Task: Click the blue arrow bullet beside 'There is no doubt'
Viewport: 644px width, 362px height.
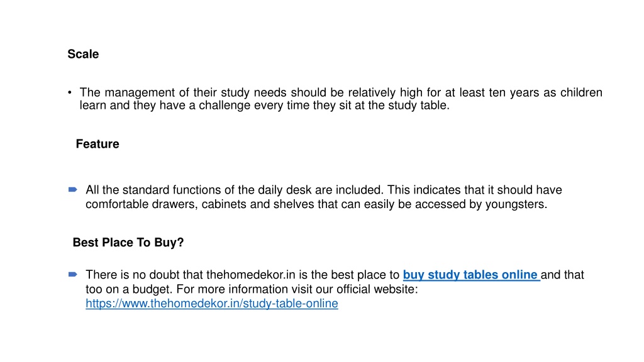Action: [73, 274]
